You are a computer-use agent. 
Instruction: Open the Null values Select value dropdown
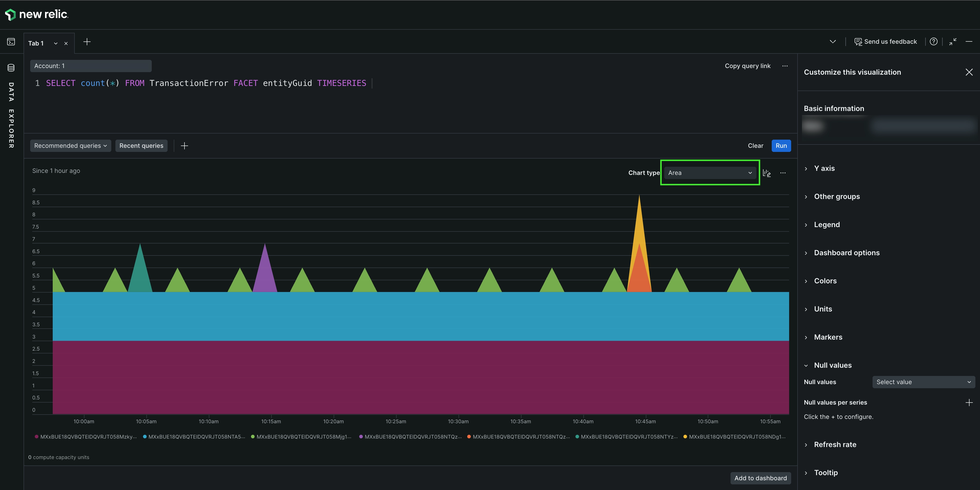pos(923,382)
